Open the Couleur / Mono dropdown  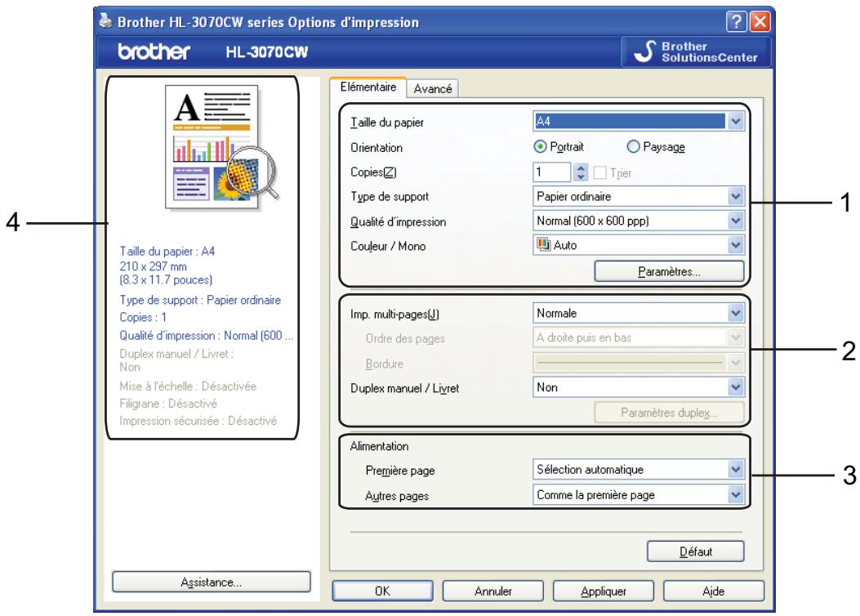point(639,245)
